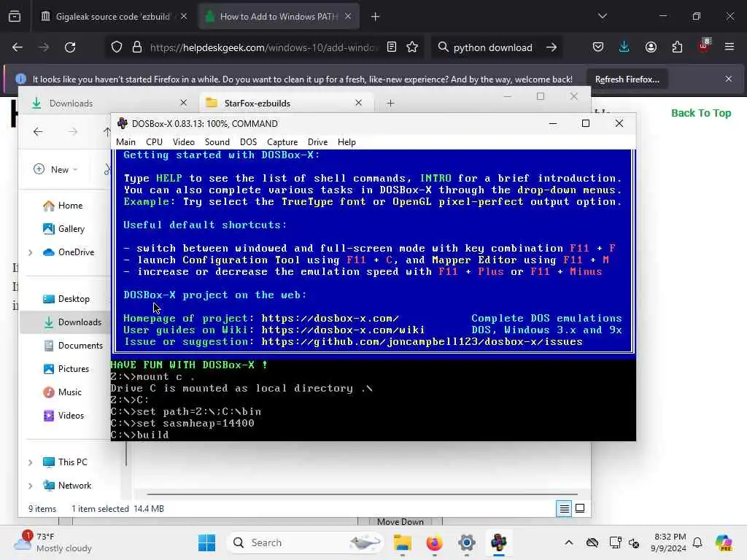Image resolution: width=747 pixels, height=560 pixels.
Task: Expand Network tree node
Action: tap(31, 486)
